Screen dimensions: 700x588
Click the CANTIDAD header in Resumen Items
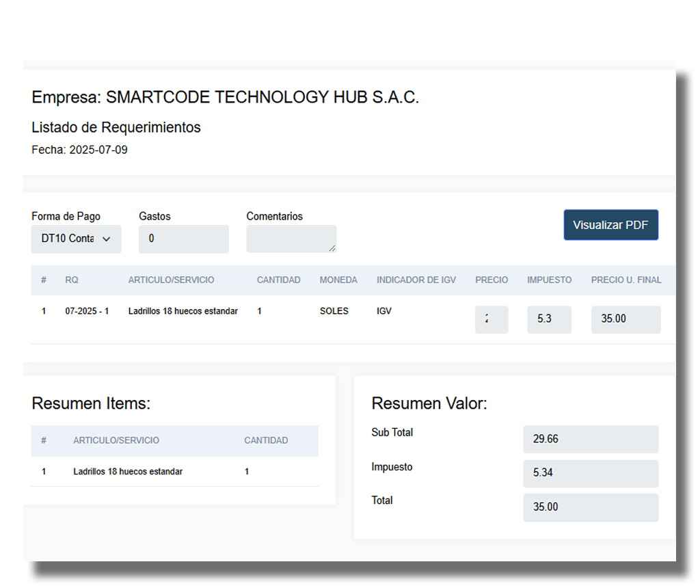[266, 441]
